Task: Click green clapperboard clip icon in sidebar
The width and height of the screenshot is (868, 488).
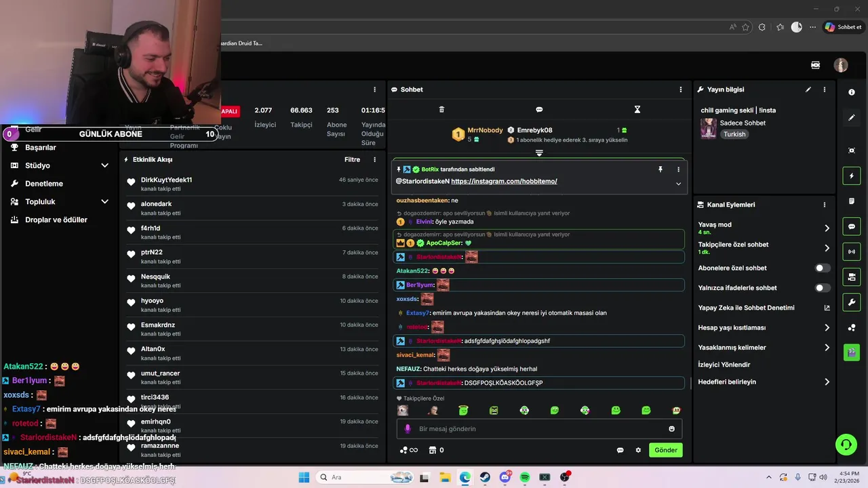Action: [852, 352]
